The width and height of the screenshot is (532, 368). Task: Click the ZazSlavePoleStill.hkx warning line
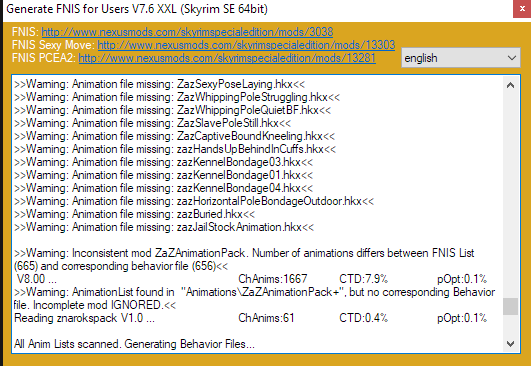pyautogui.click(x=152, y=123)
